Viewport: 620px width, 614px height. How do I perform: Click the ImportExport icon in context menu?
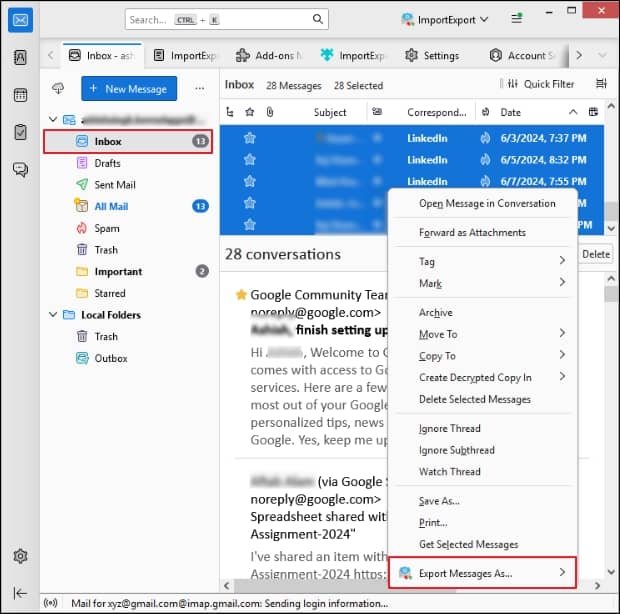(x=405, y=573)
